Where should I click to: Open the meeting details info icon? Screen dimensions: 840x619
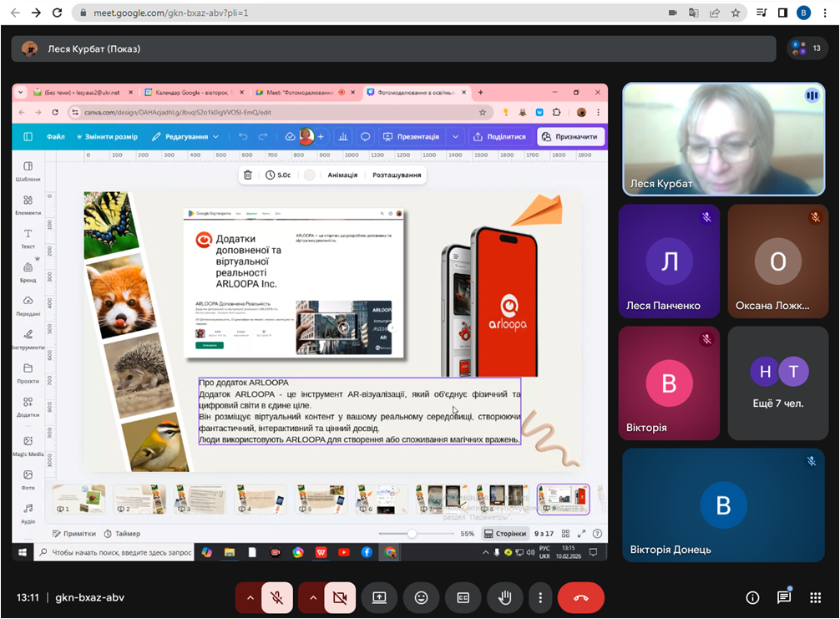point(752,598)
